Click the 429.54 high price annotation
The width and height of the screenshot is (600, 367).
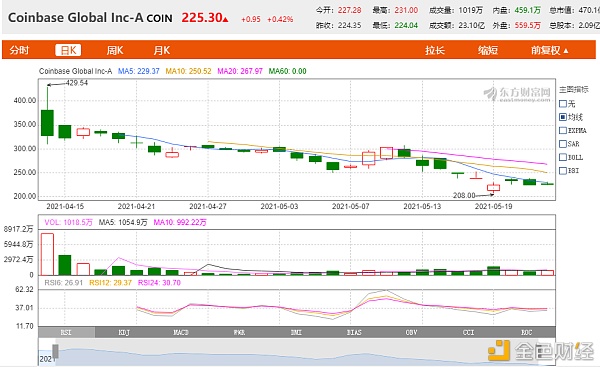pyautogui.click(x=77, y=83)
